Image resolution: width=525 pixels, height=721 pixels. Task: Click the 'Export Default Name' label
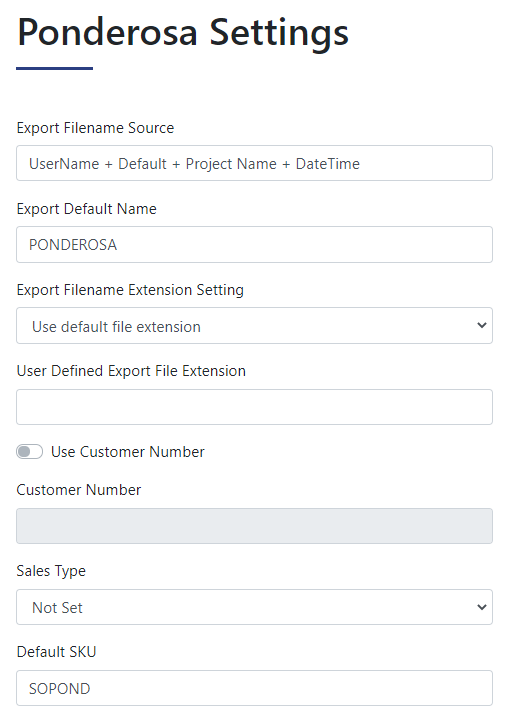click(86, 209)
